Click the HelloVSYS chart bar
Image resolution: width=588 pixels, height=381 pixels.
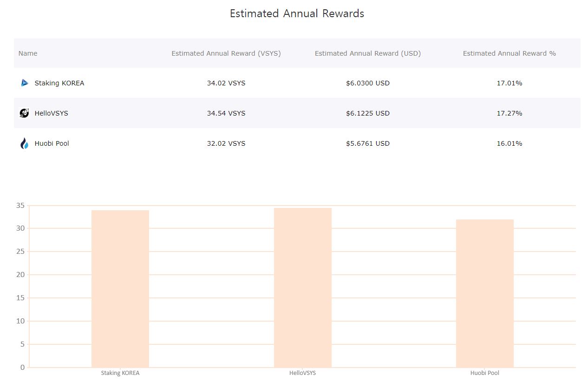tap(303, 288)
